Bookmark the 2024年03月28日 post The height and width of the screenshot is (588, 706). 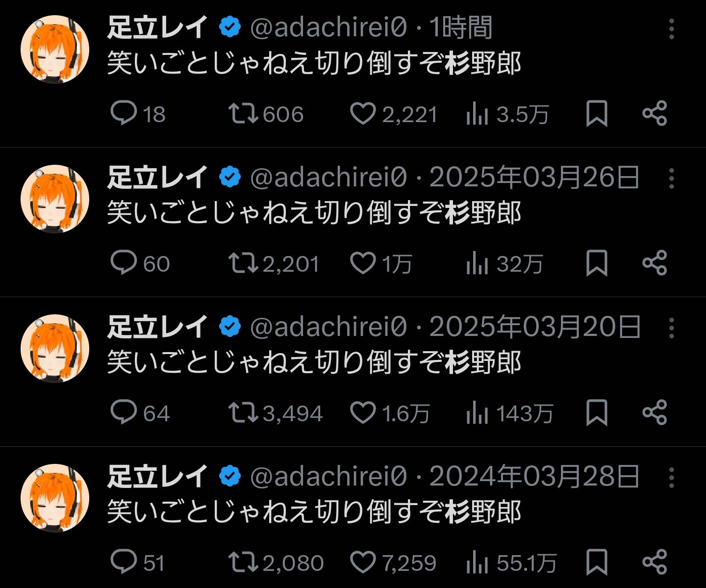pos(597,562)
